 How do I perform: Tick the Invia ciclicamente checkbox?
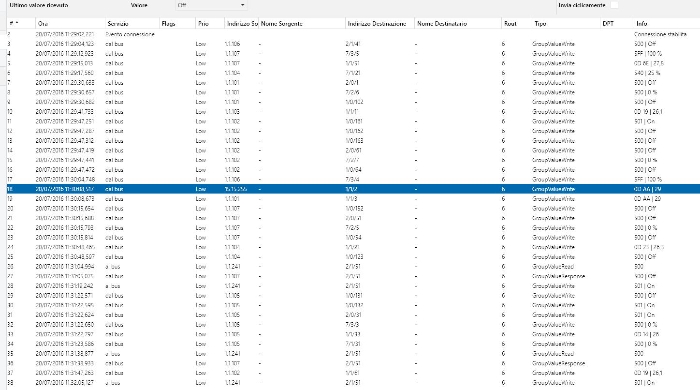[614, 5]
